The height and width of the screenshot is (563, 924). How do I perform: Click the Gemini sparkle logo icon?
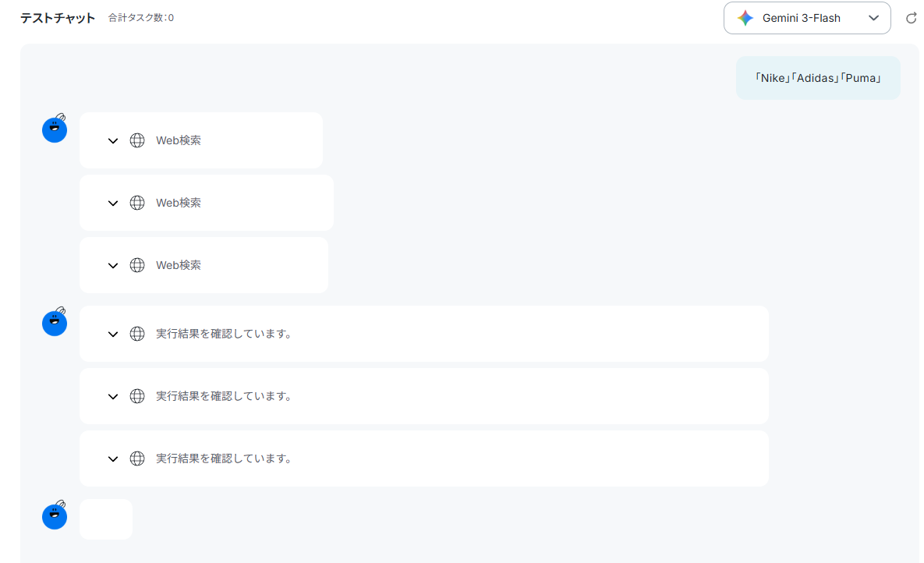tap(745, 18)
